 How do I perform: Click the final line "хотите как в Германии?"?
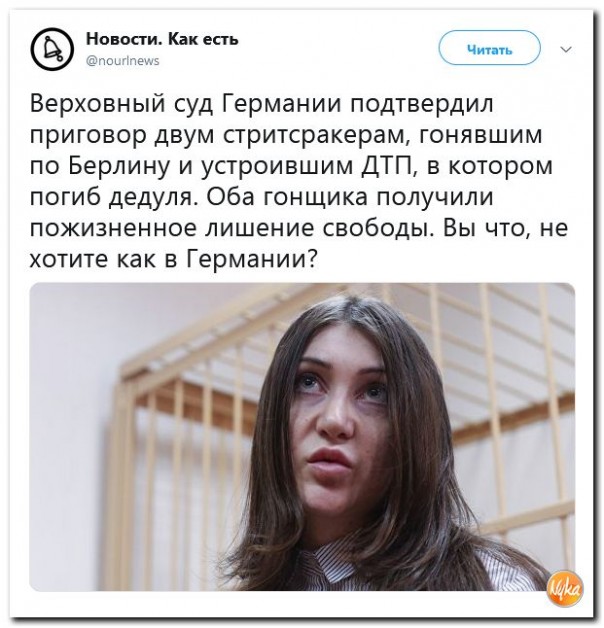point(173,260)
